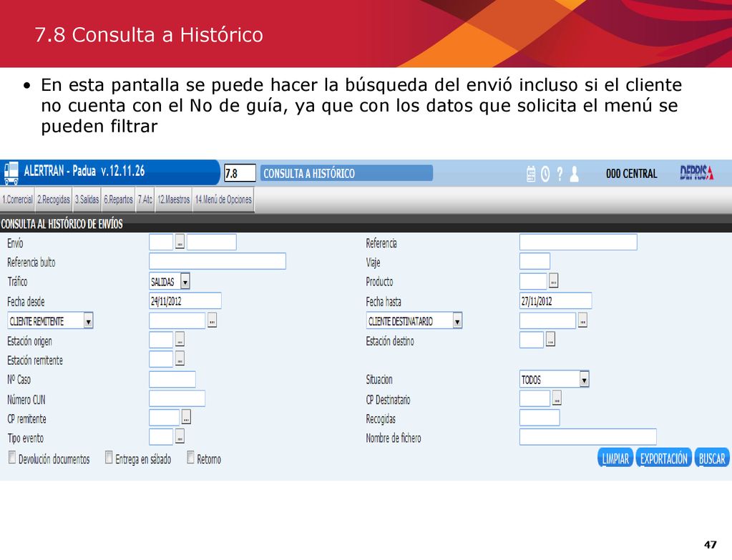Click the menu code field showing 7.8
This screenshot has height=560, width=732.
[240, 173]
